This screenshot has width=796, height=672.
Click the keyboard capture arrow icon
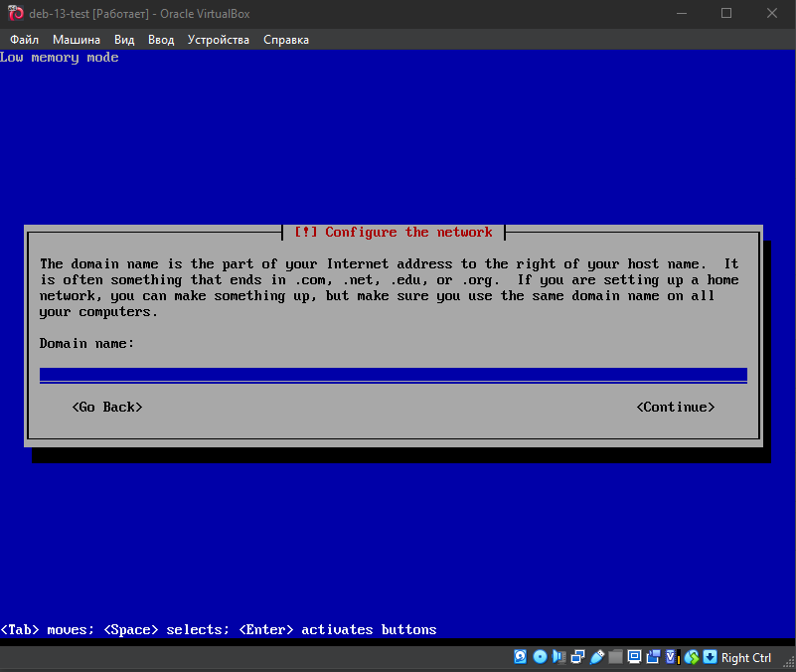click(x=710, y=657)
